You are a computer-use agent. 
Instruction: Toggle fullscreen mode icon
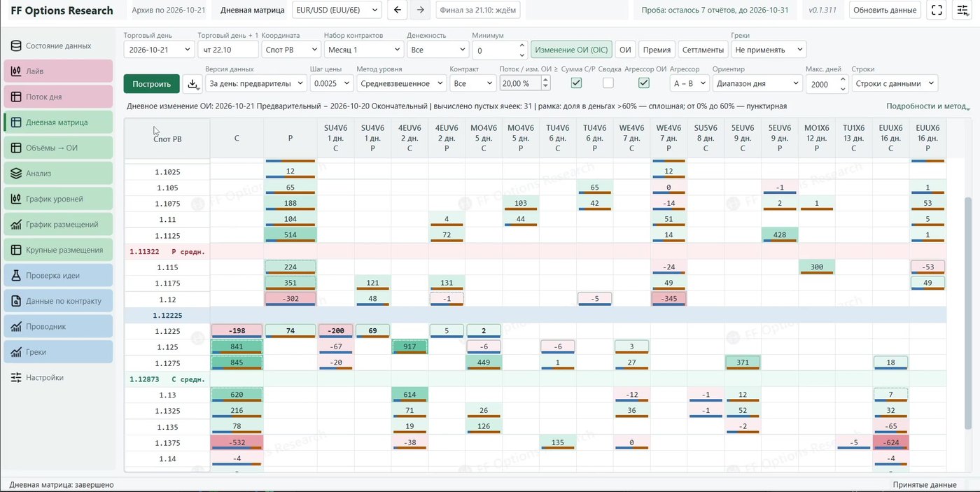(x=936, y=10)
